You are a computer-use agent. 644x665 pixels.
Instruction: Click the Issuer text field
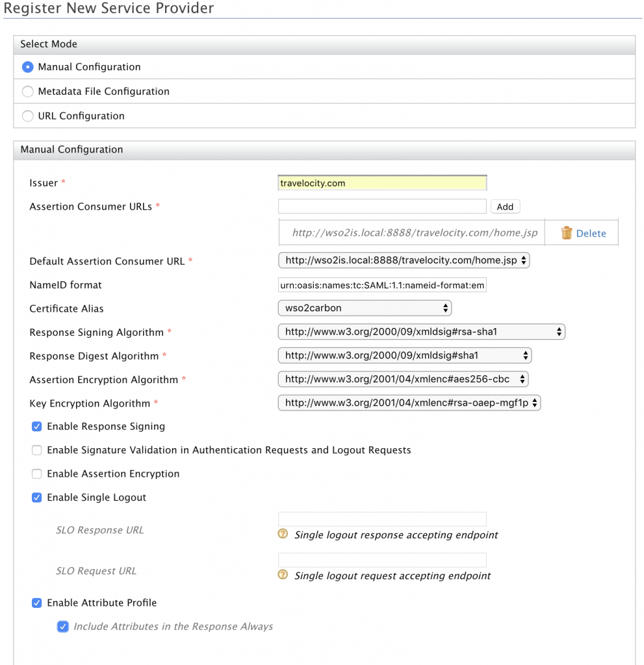pos(382,183)
